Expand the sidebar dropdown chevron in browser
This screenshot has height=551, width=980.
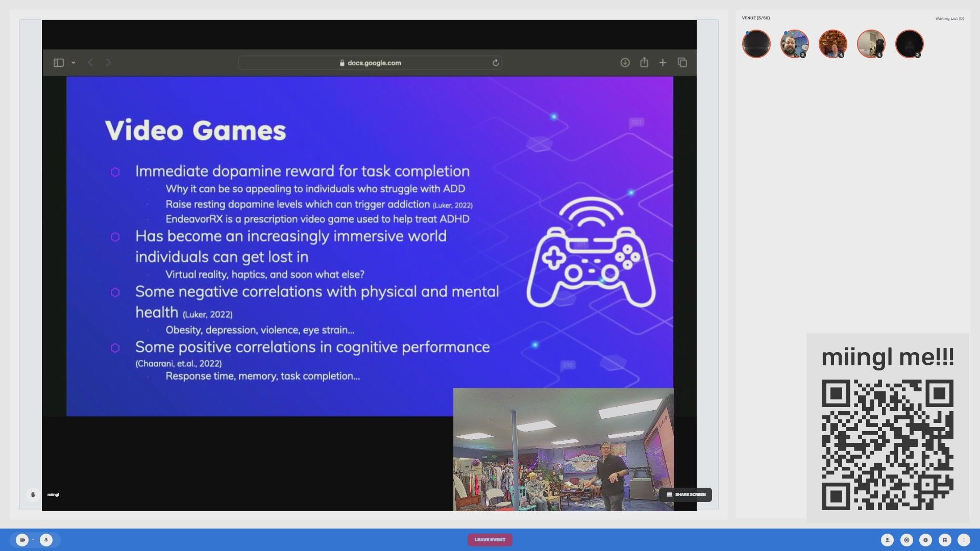click(x=73, y=63)
